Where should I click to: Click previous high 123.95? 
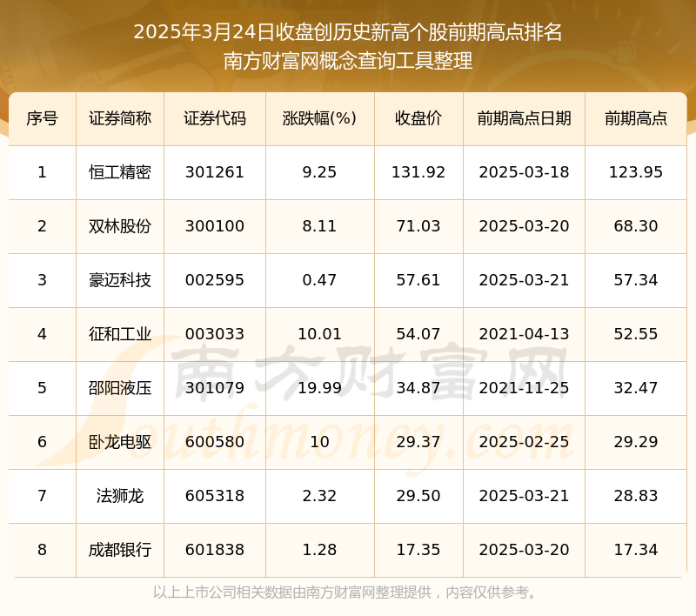636,172
